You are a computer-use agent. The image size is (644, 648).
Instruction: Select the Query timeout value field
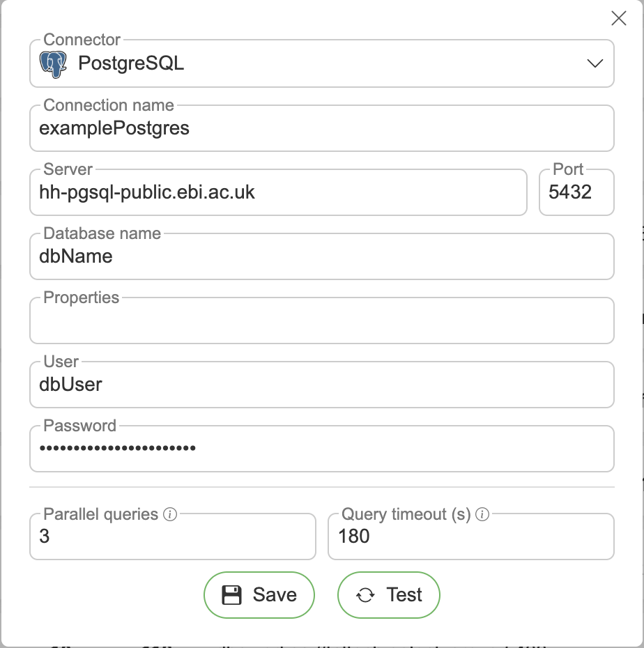click(x=470, y=537)
